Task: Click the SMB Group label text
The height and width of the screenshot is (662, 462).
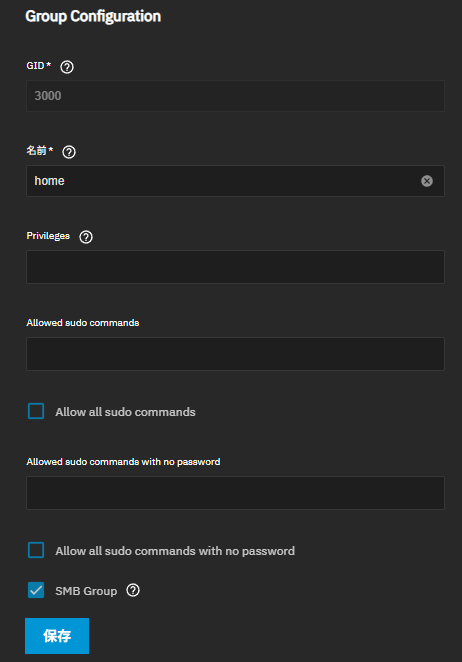Action: 86,591
